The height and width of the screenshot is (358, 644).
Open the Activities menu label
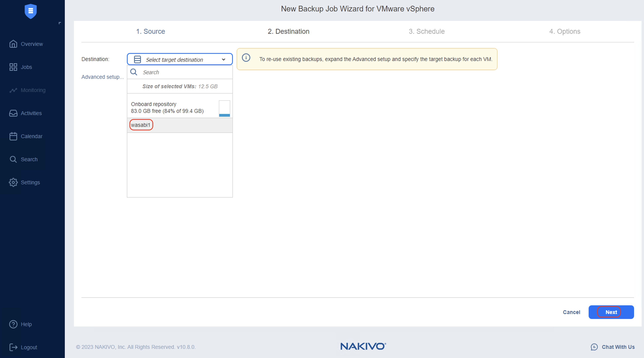coord(31,113)
